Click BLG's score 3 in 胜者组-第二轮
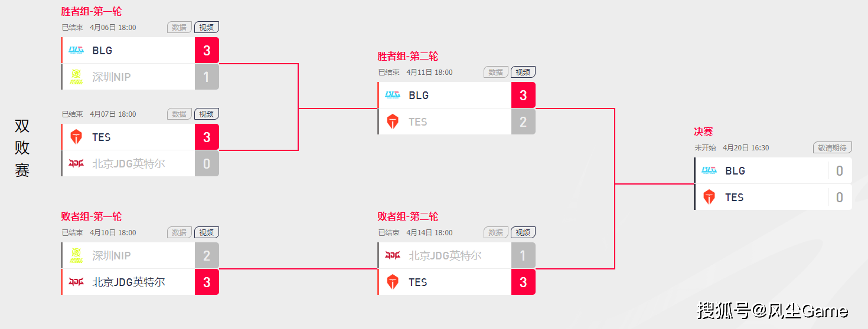This screenshot has height=329, width=868. coord(523,95)
